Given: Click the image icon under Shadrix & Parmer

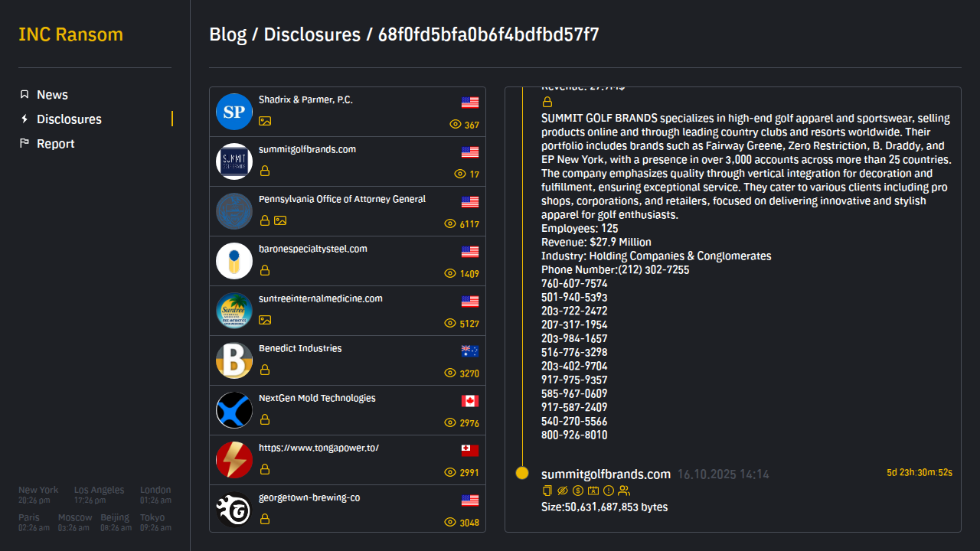Looking at the screenshot, I should tap(265, 121).
